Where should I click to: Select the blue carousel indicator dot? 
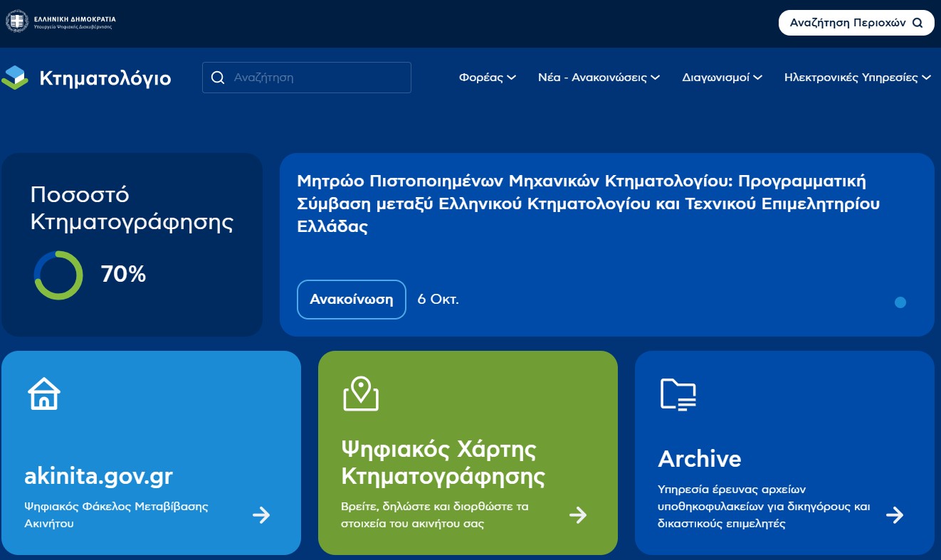pyautogui.click(x=900, y=302)
